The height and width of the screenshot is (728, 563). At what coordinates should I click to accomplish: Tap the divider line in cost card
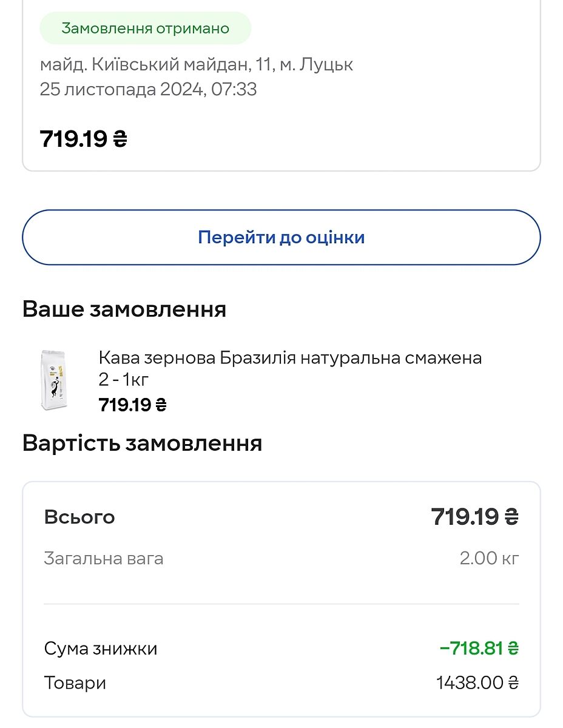pos(281,604)
